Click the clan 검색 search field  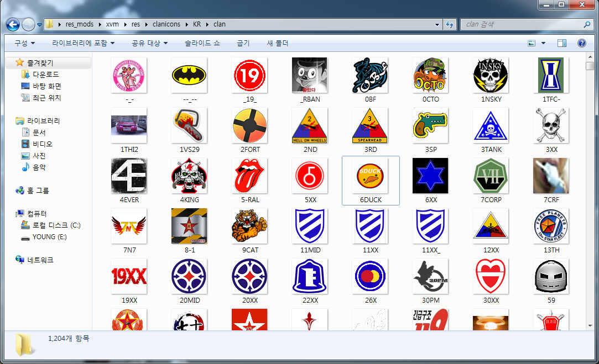click(x=527, y=24)
